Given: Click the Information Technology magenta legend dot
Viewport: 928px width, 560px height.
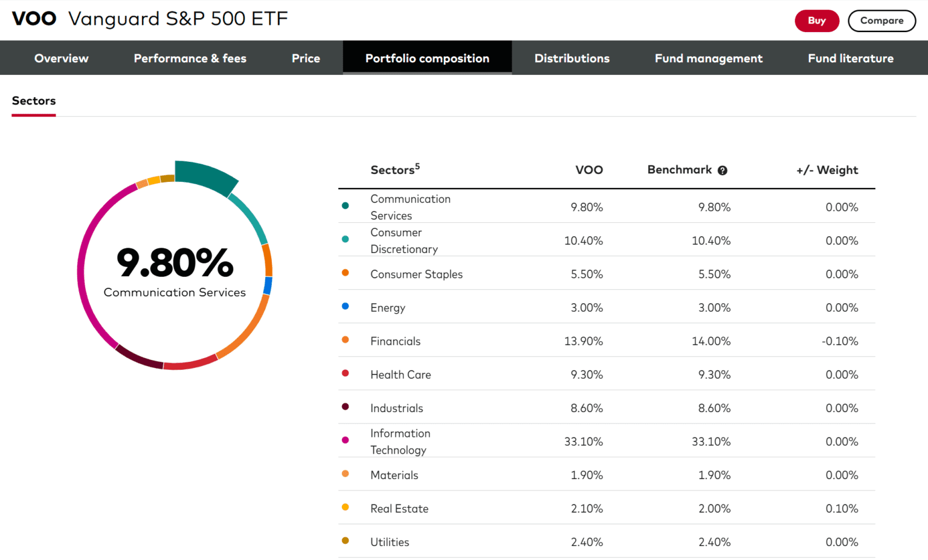Looking at the screenshot, I should coord(345,440).
